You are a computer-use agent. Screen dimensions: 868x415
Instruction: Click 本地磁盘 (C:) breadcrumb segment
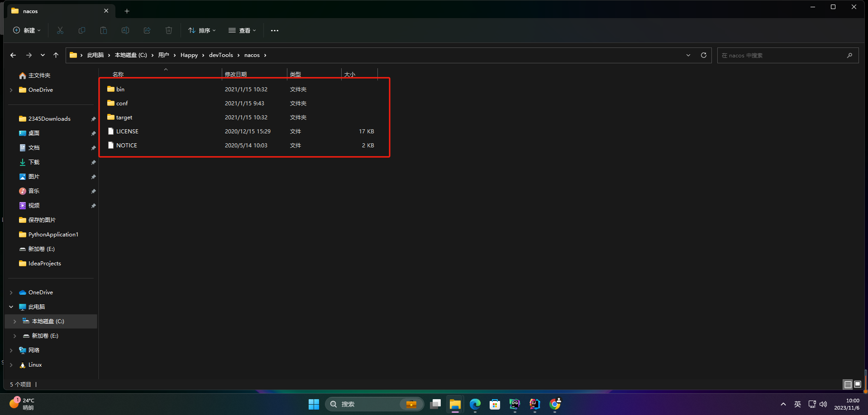[131, 55]
